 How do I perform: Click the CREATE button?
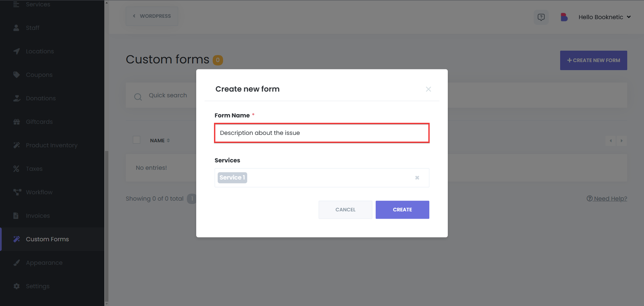pyautogui.click(x=402, y=210)
